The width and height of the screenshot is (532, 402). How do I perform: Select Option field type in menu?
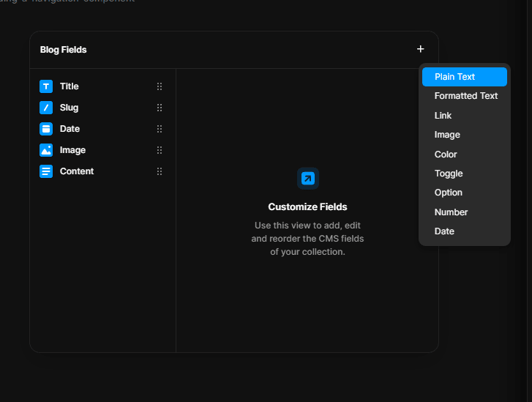point(449,193)
